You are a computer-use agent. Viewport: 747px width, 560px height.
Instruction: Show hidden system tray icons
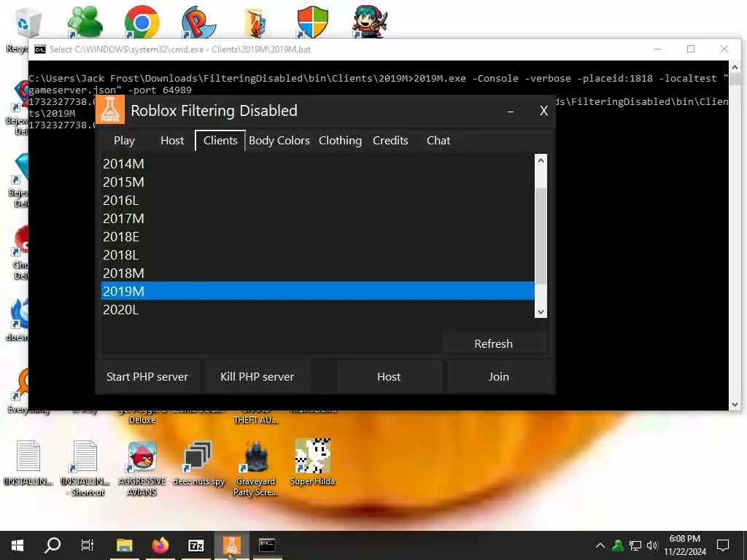(x=600, y=545)
